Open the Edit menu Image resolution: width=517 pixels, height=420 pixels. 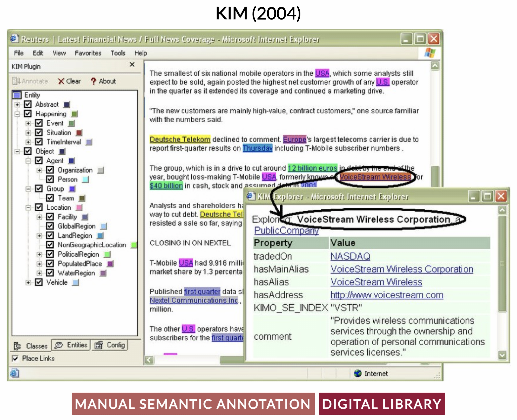(x=38, y=53)
